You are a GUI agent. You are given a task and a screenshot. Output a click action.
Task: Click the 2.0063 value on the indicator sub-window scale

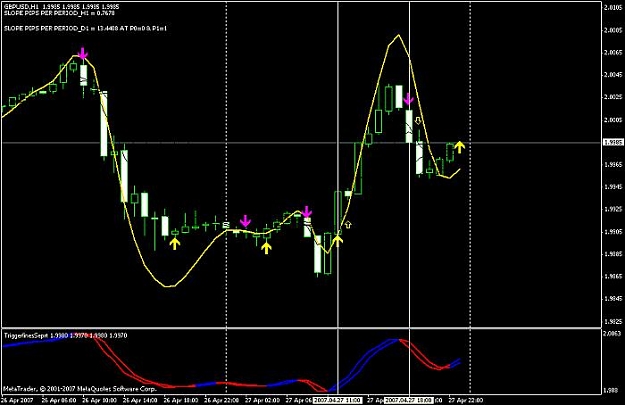tap(613, 334)
